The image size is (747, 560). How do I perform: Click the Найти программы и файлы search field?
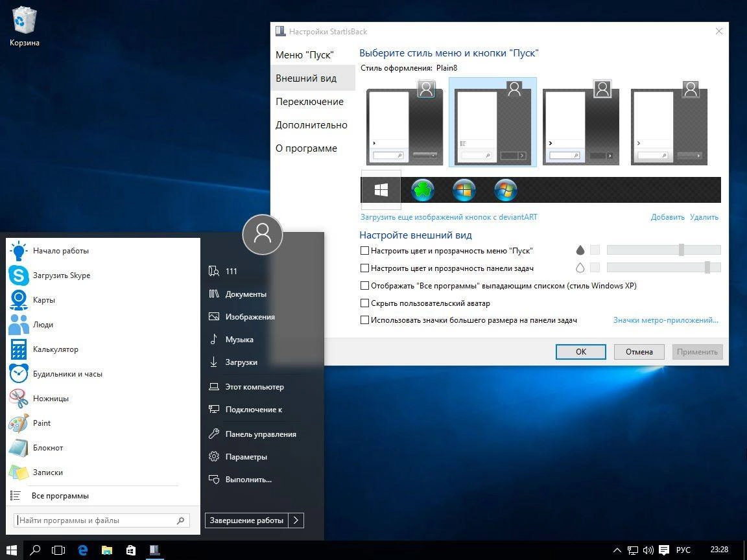pyautogui.click(x=102, y=520)
